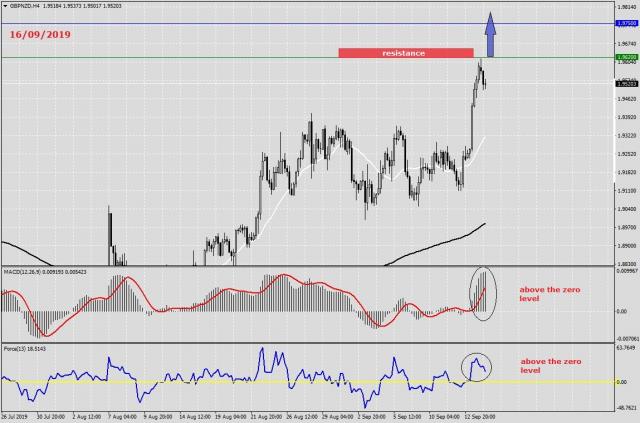
Task: Click the 26 Jul 2019 time axis label
Action: [16, 416]
